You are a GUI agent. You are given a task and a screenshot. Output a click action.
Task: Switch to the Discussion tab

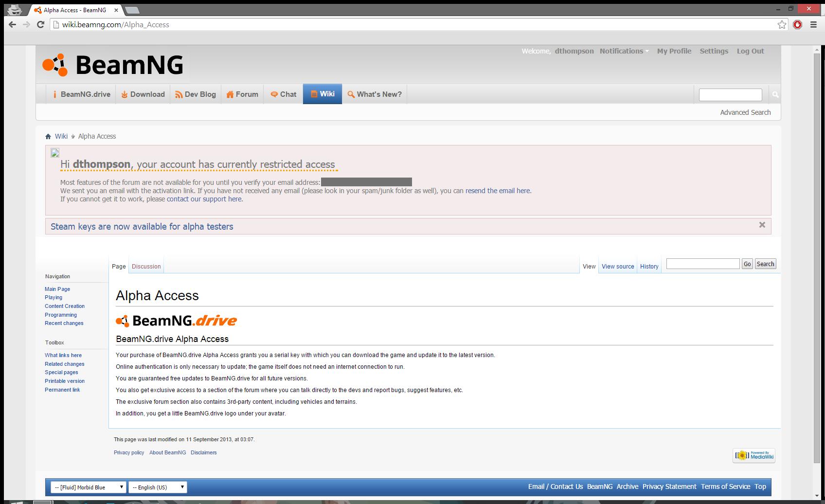146,267
